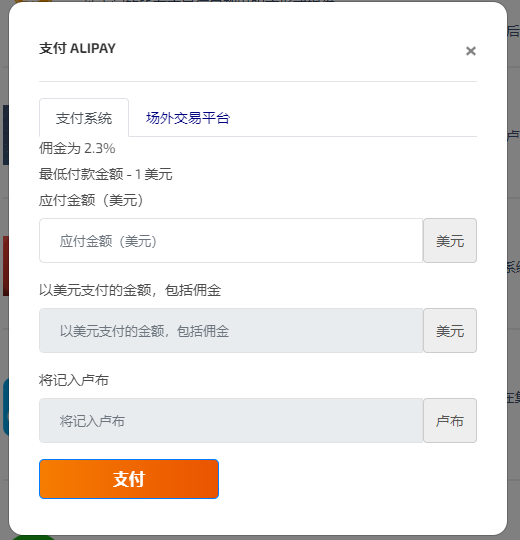Submit payment with the orange 支付 button
Viewport: 520px width, 540px height.
[x=129, y=479]
